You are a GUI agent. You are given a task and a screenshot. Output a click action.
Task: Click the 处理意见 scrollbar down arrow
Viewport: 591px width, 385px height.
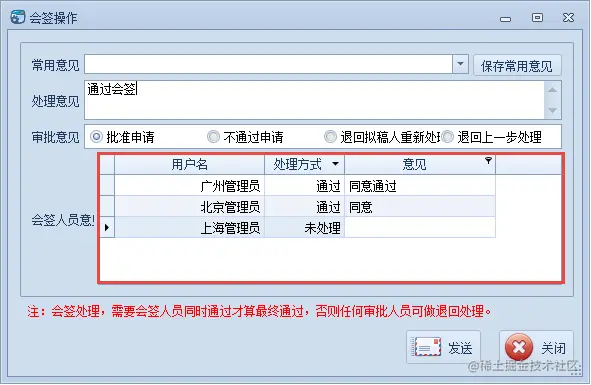[553, 110]
